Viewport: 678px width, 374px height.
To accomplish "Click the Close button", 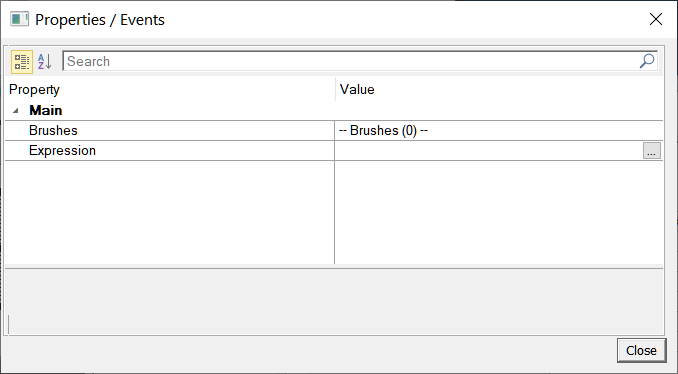I will tap(641, 350).
